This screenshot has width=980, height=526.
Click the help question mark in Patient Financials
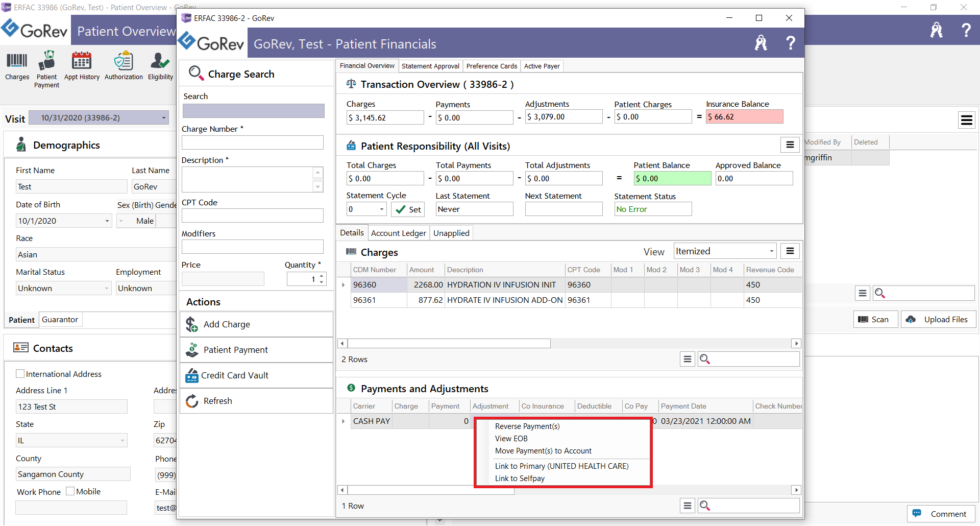click(790, 43)
